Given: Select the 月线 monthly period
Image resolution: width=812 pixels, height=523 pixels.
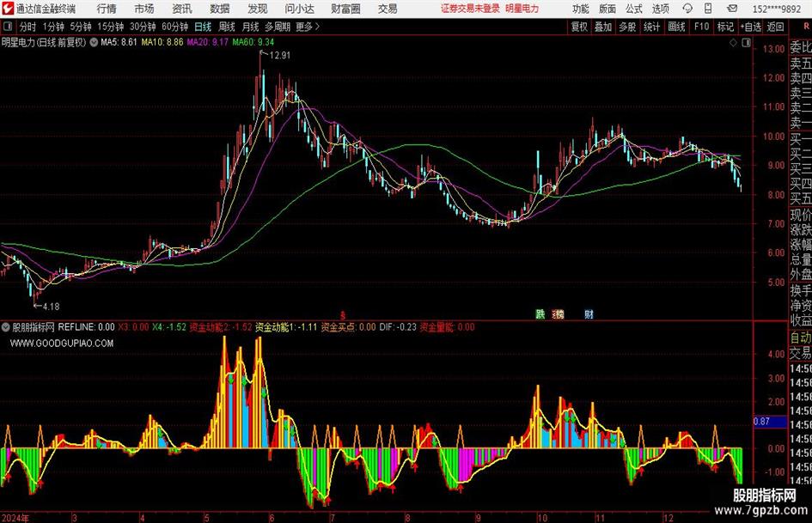Looking at the screenshot, I should coord(250,27).
